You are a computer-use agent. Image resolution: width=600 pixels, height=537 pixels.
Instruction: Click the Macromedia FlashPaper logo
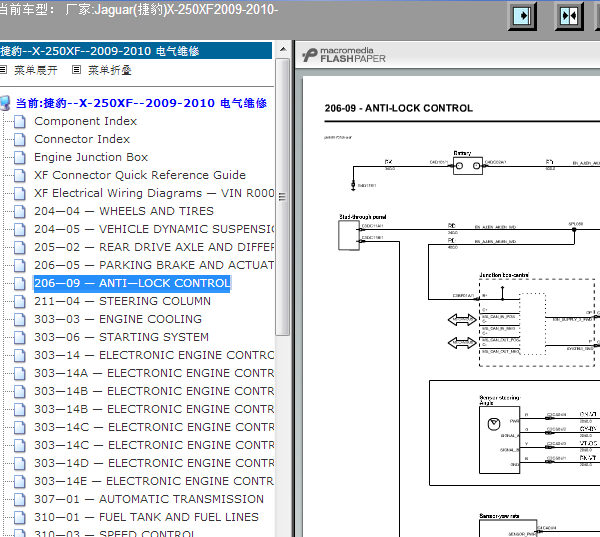344,55
